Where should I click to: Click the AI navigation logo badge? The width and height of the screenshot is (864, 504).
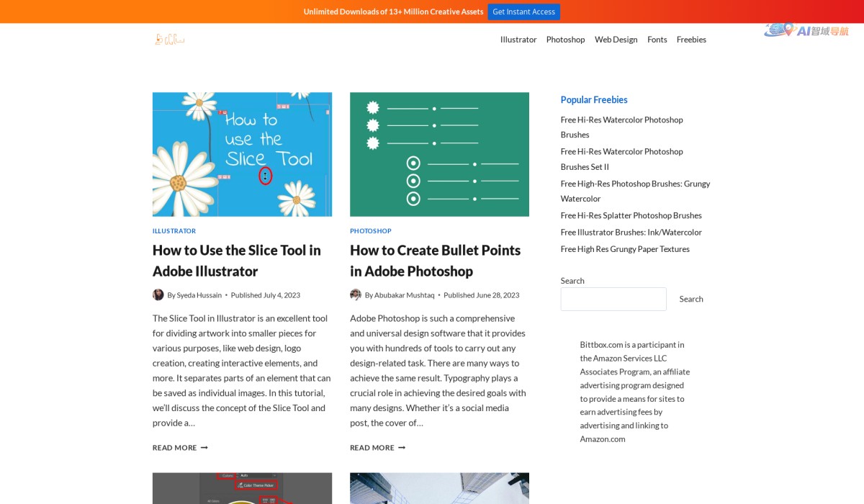tap(806, 30)
